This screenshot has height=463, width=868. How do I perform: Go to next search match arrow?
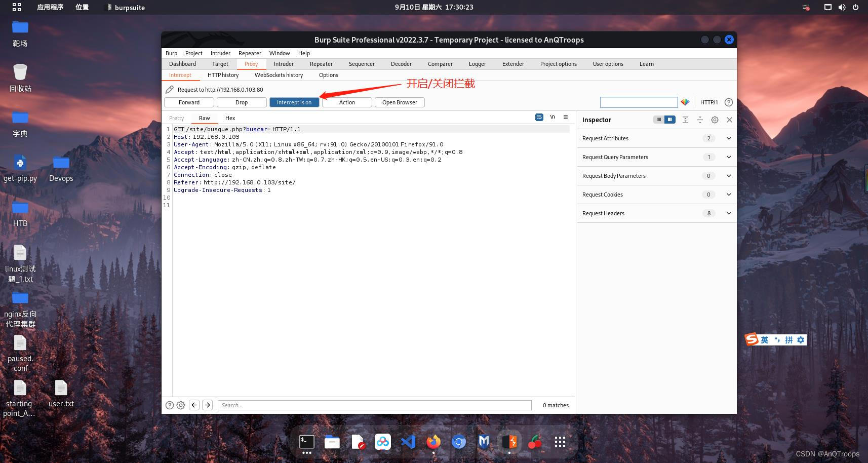[x=207, y=405]
